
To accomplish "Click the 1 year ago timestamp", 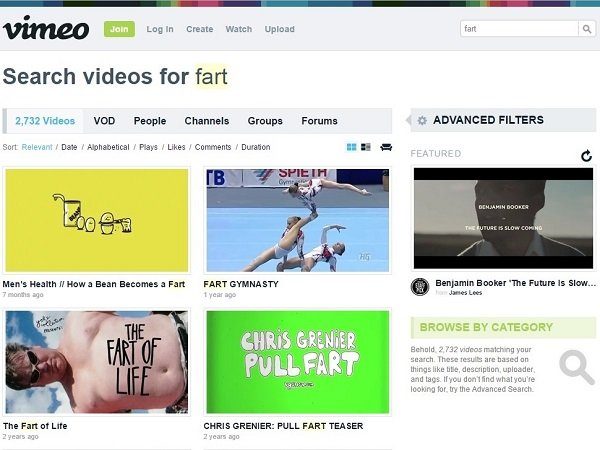I will 220,295.
